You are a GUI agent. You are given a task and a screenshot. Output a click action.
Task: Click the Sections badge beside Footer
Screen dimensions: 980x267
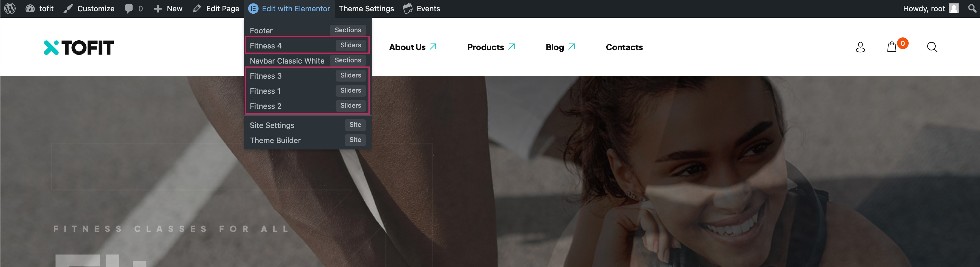click(348, 30)
